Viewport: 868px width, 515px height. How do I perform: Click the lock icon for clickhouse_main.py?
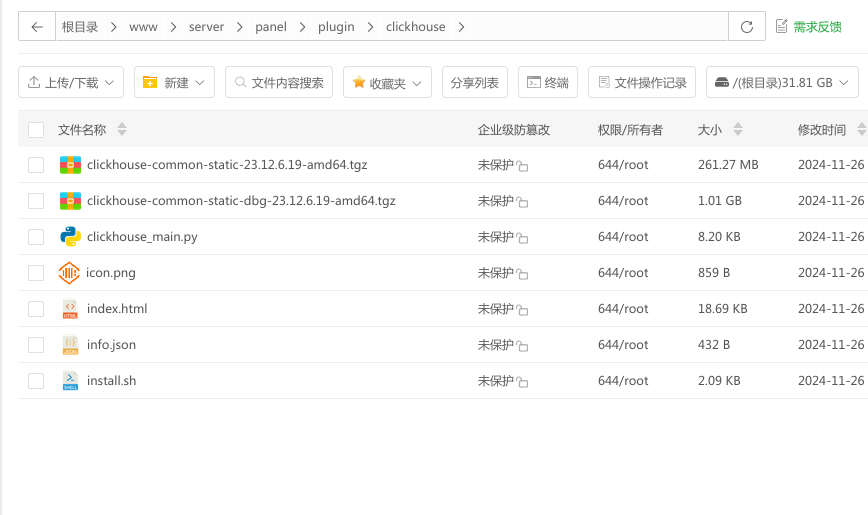click(x=522, y=238)
